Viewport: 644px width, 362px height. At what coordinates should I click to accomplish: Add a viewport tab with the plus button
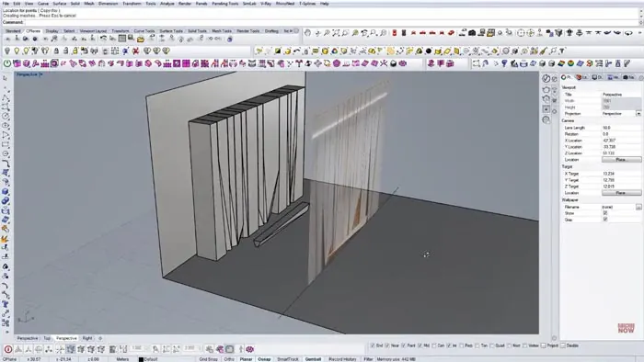point(99,338)
